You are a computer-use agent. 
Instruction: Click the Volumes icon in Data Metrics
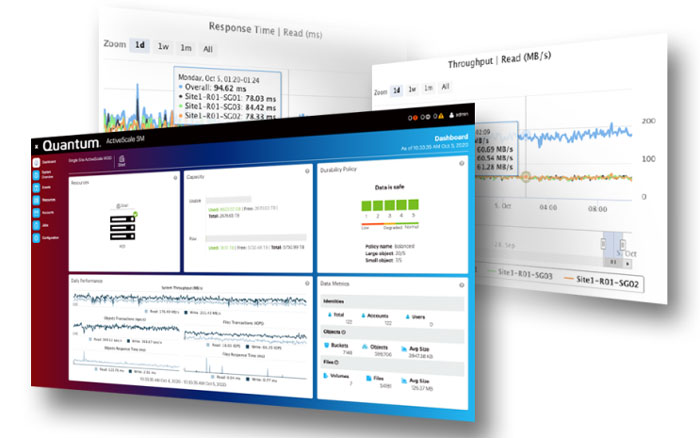325,375
